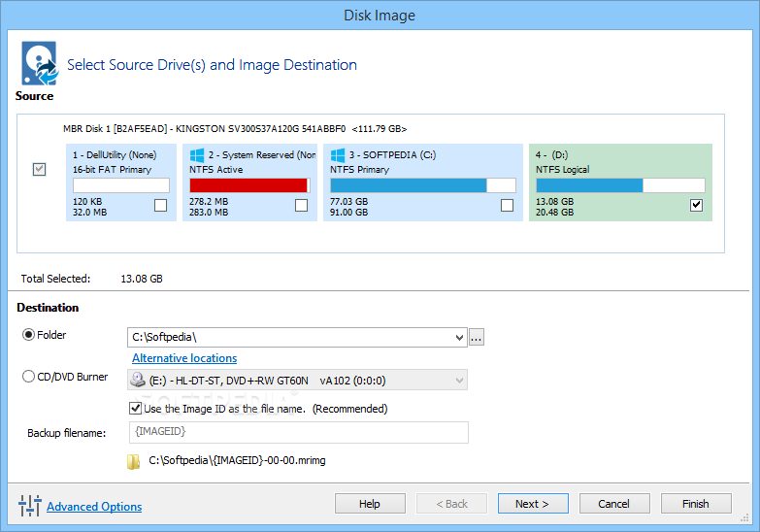Click the Advanced Options sliders icon

click(x=29, y=506)
